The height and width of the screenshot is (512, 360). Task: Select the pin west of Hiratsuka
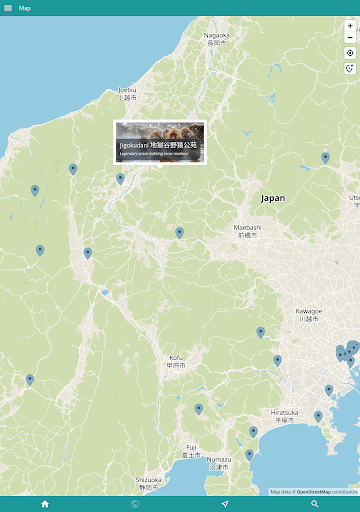[253, 432]
